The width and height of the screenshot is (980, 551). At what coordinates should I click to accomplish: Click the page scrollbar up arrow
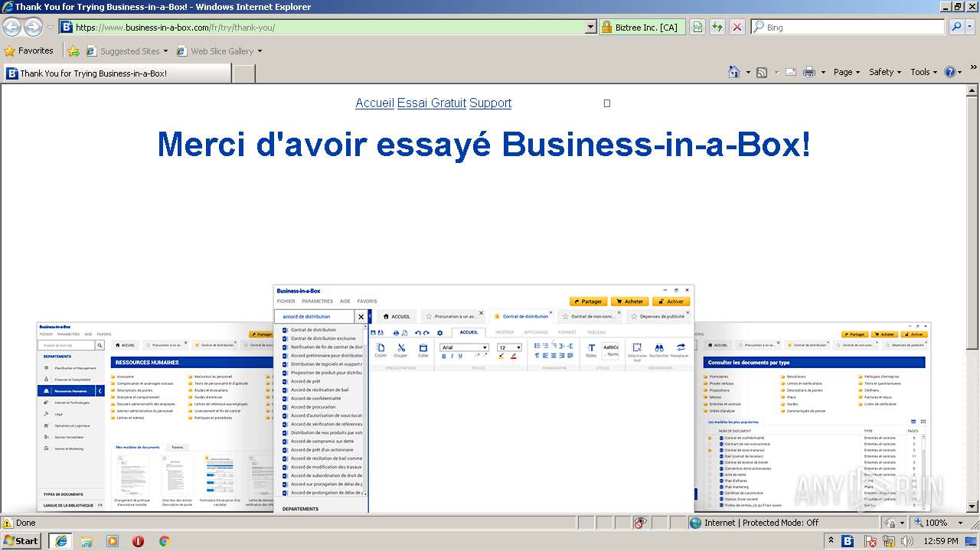click(973, 90)
